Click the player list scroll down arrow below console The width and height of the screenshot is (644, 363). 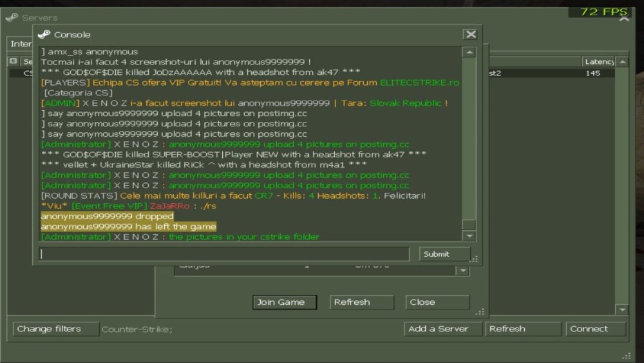point(463,271)
